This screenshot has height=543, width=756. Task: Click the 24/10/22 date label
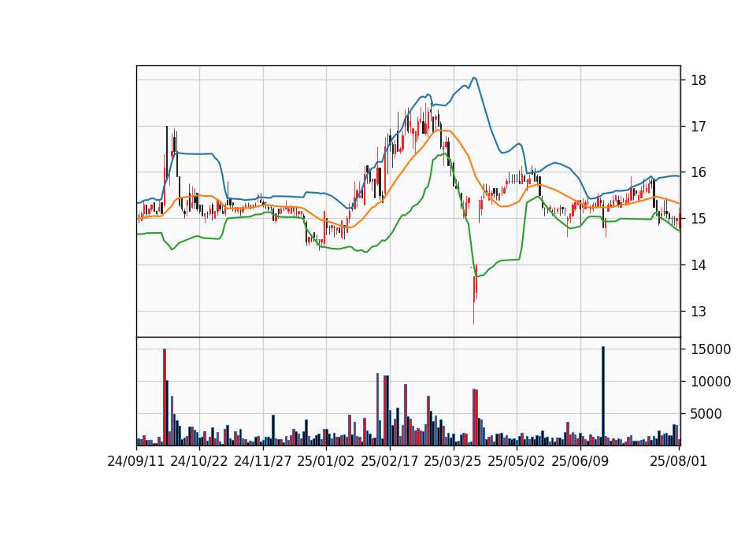(x=199, y=461)
